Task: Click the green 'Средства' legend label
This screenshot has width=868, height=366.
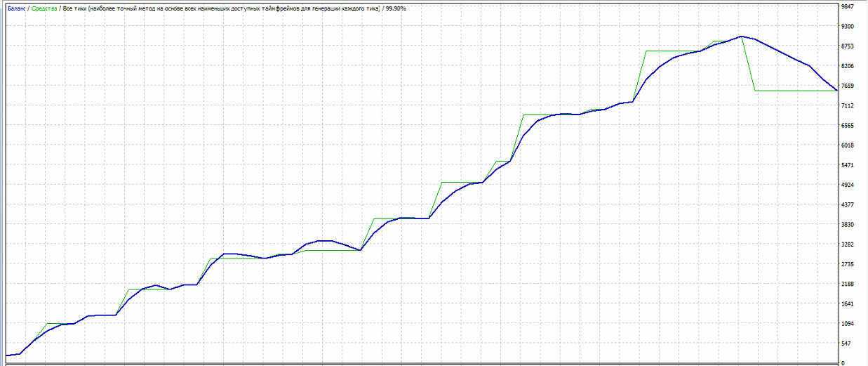Action: pyautogui.click(x=45, y=8)
